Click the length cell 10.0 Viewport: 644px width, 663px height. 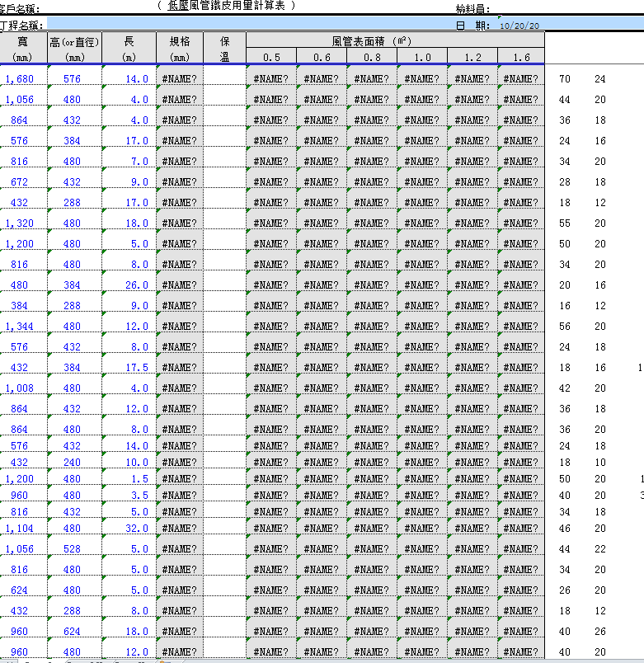pyautogui.click(x=129, y=459)
